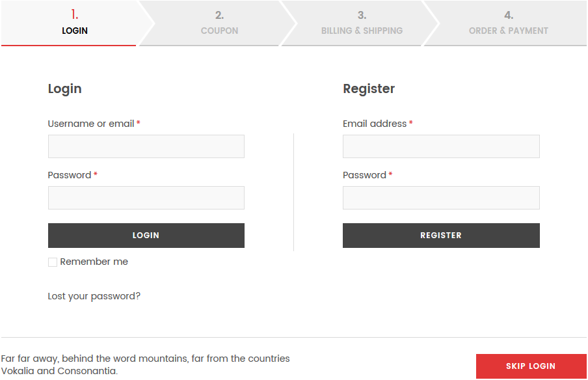Focus the Password field under Register
Screen dimensions: 588x380
441,197
